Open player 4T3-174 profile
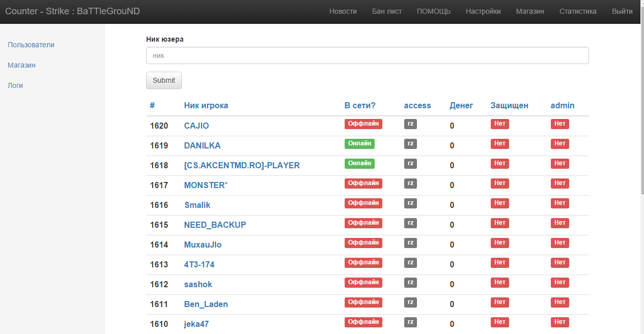Screen dimensions: 644x334 pos(200,264)
